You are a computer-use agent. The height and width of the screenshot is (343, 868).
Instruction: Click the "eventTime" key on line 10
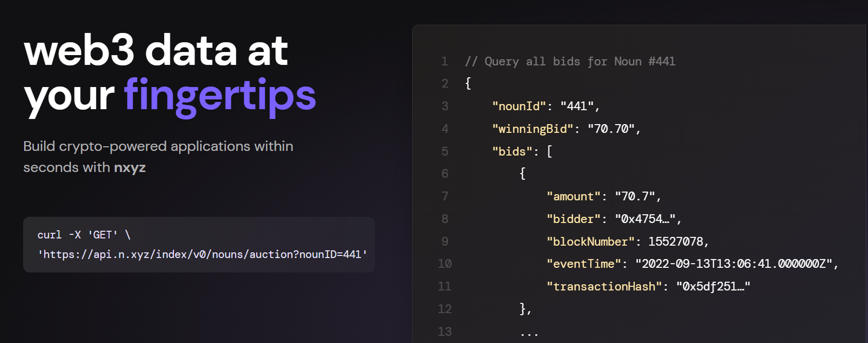(x=583, y=264)
